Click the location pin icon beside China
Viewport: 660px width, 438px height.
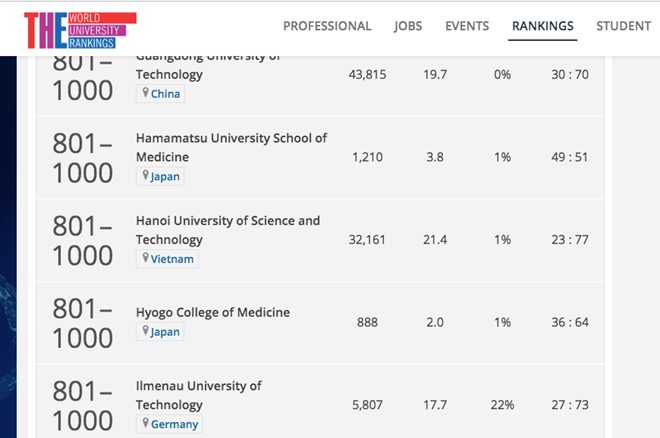tap(146, 94)
